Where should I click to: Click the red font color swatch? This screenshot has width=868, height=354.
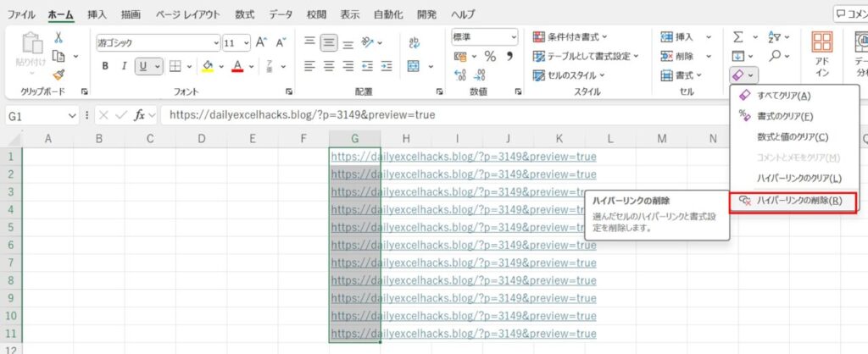238,66
